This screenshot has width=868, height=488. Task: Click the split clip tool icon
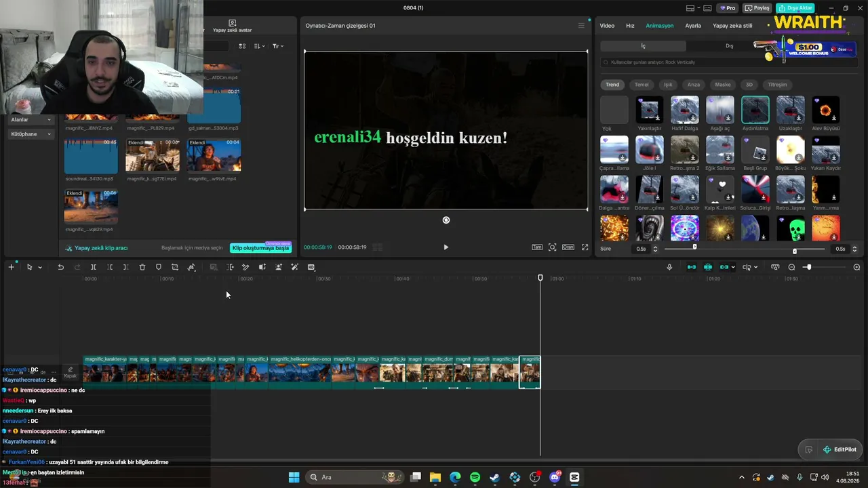[94, 267]
